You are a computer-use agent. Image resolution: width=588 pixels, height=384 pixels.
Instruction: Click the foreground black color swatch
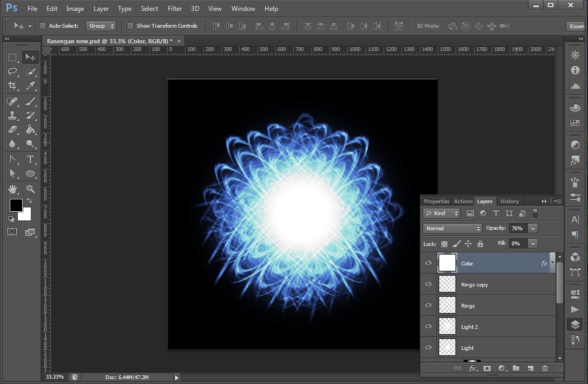[16, 205]
